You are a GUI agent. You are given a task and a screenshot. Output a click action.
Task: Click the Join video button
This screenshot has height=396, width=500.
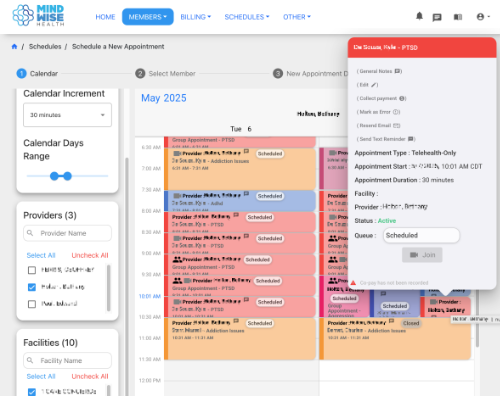(422, 255)
